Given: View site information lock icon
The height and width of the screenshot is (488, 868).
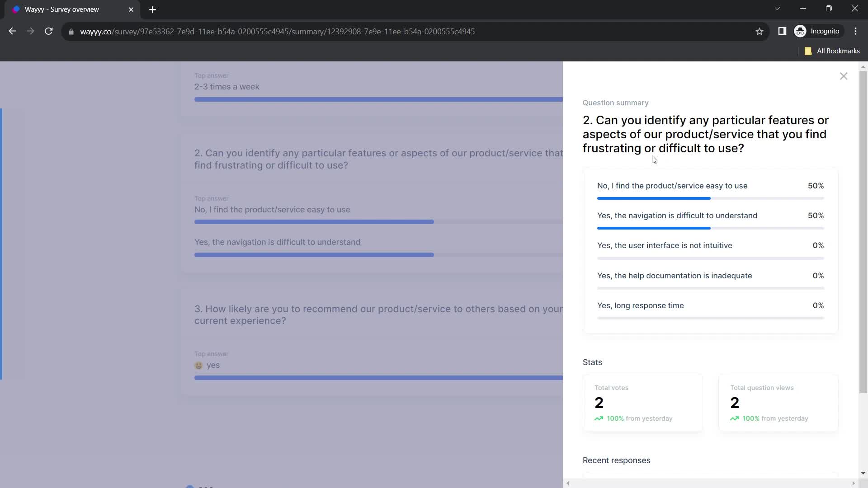Looking at the screenshot, I should click(x=71, y=32).
